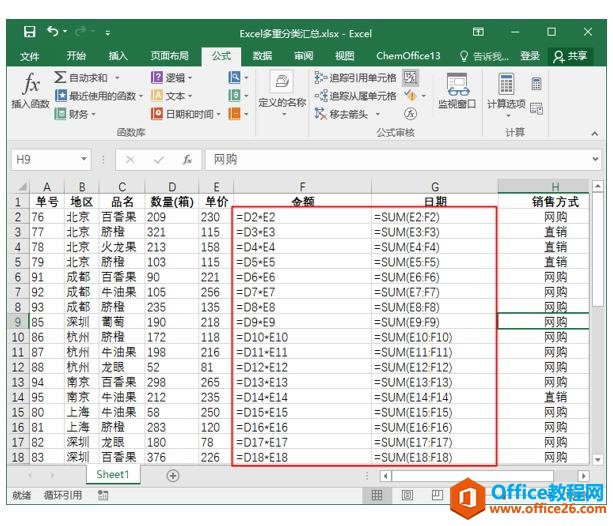Click 登录 to sign in
The height and width of the screenshot is (526, 613).
[530, 56]
